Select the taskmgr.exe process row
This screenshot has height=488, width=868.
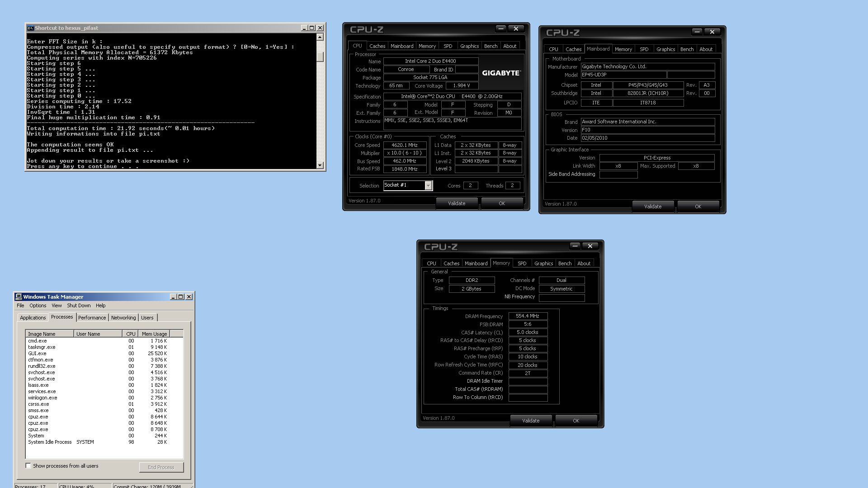pos(104,347)
